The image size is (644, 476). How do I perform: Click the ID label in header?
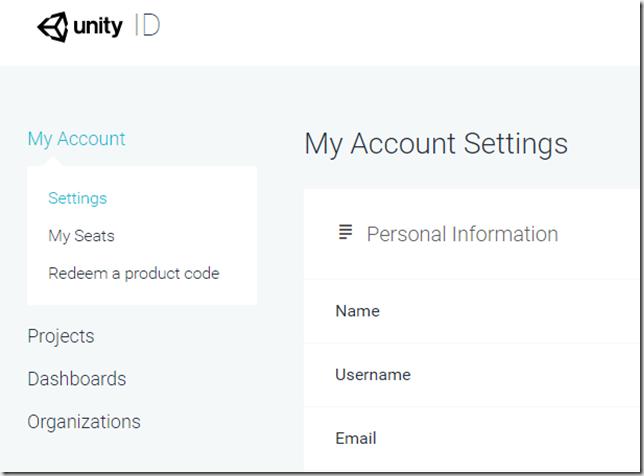point(151,25)
